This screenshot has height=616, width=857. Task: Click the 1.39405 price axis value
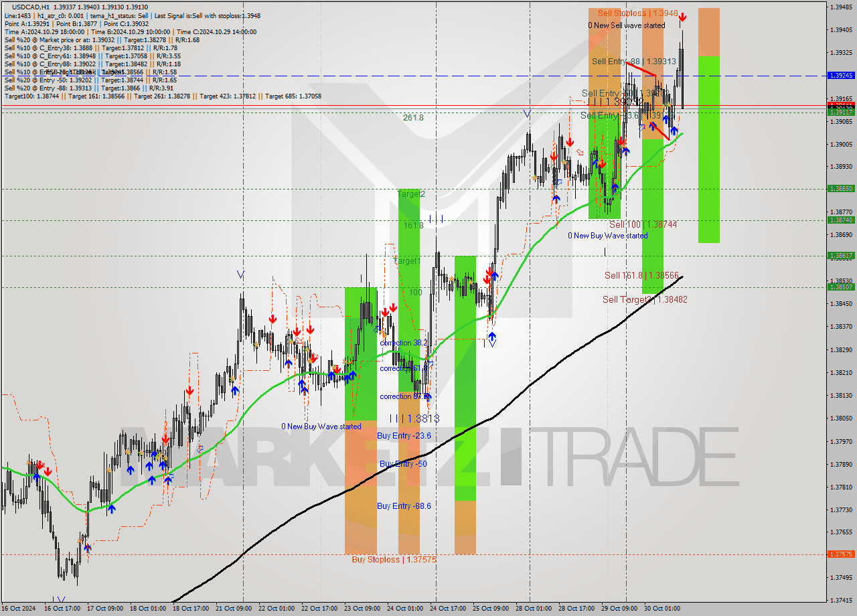coord(841,30)
